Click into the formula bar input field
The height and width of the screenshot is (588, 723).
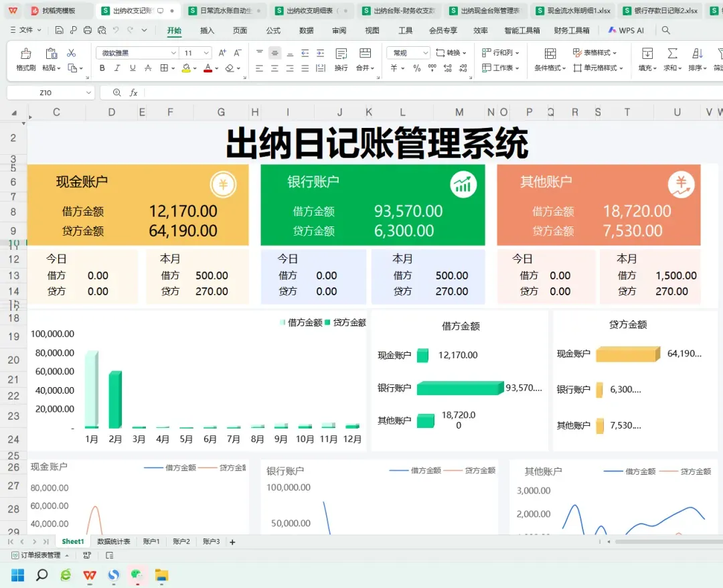pyautogui.click(x=433, y=92)
